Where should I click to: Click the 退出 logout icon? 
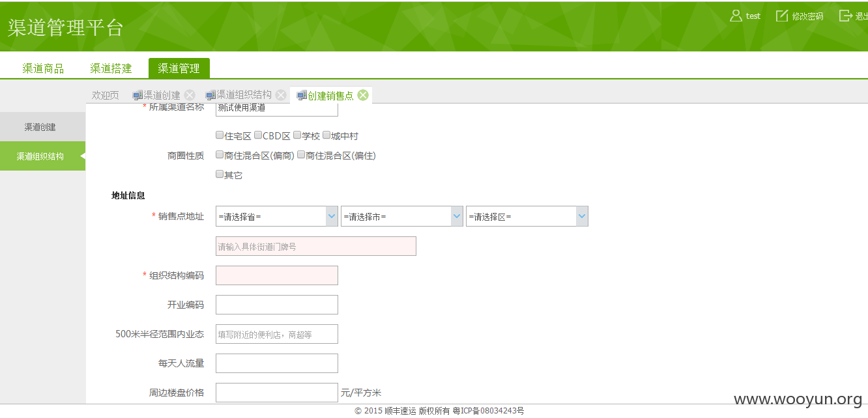845,16
